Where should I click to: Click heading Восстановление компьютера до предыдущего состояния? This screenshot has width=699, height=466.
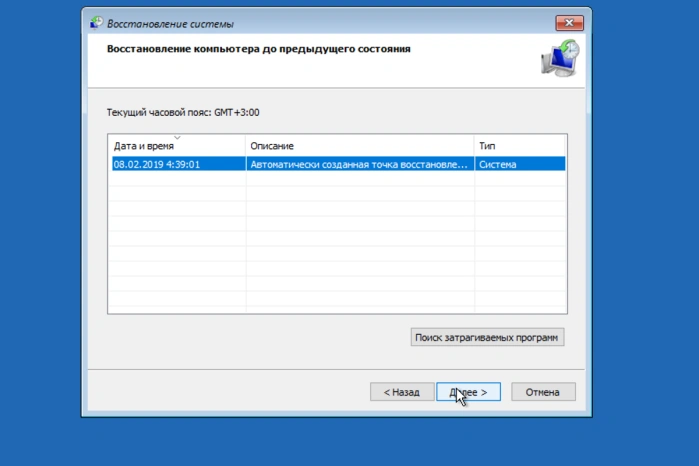click(259, 49)
